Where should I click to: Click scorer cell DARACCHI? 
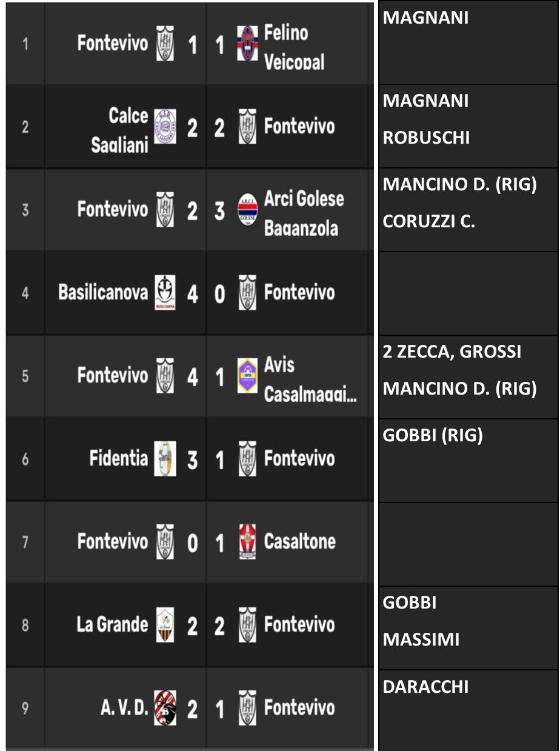coord(468,710)
